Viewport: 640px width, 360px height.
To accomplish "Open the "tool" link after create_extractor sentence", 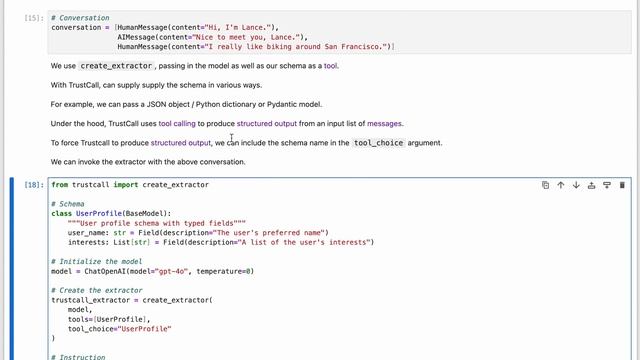I will tap(331, 66).
